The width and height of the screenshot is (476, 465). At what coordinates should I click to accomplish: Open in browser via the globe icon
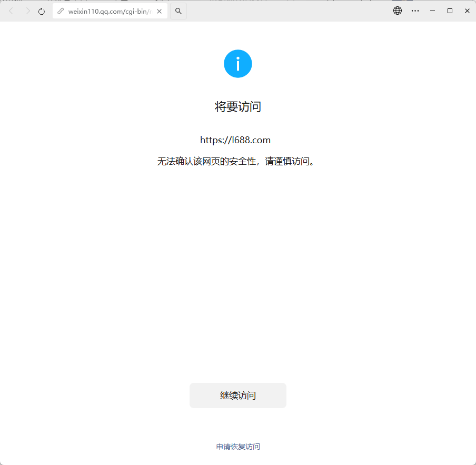tap(398, 11)
